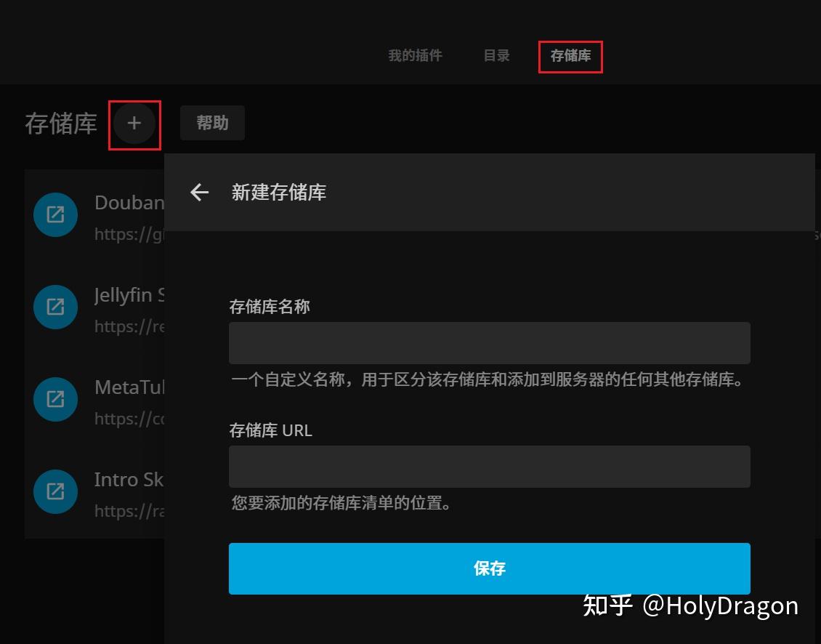Open the Jellyfin S repository link icon

pyautogui.click(x=55, y=307)
